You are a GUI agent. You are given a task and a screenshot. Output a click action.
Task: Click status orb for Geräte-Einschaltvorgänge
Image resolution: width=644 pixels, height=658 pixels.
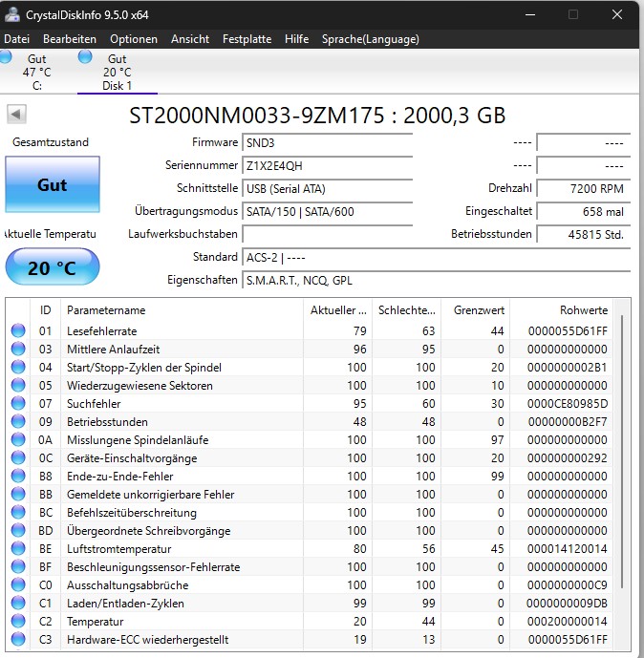[x=18, y=457]
